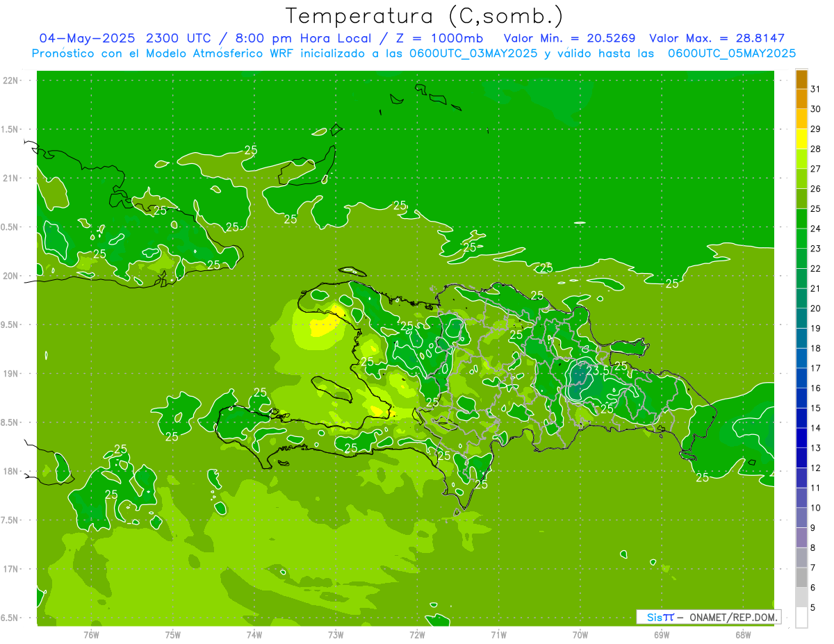This screenshot has width=834, height=644.
Task: Click longitude axis label "70W"
Action: click(580, 634)
